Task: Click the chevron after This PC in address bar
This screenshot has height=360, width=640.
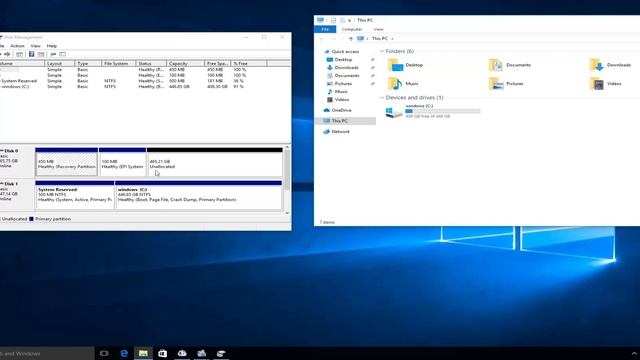Action: tap(392, 39)
